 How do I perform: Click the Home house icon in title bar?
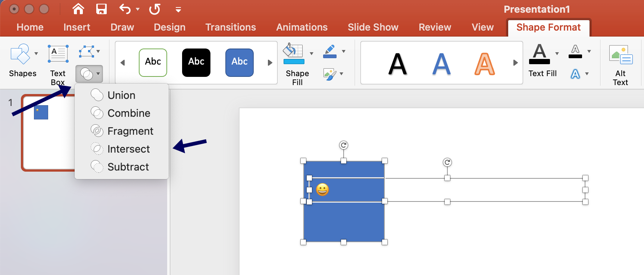[78, 9]
